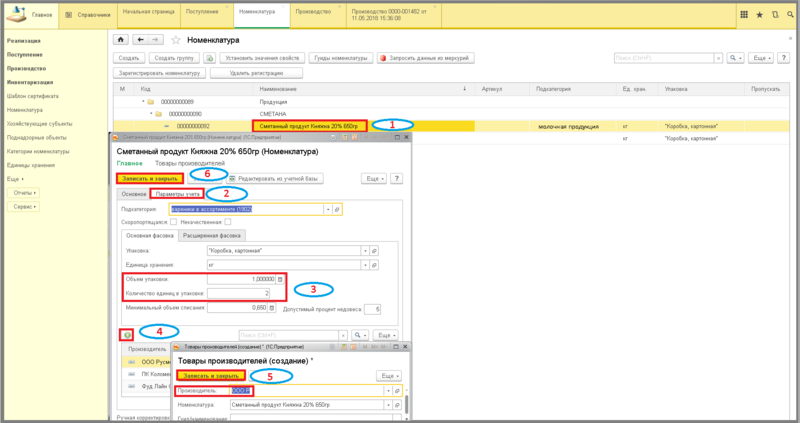
Task: Open the Подкатегория dropdown list
Action: (x=326, y=209)
